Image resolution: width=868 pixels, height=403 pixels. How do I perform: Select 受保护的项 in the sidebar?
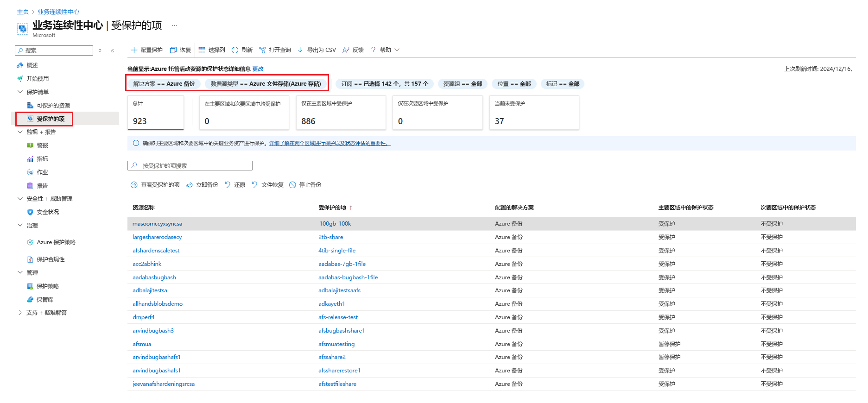(x=51, y=119)
